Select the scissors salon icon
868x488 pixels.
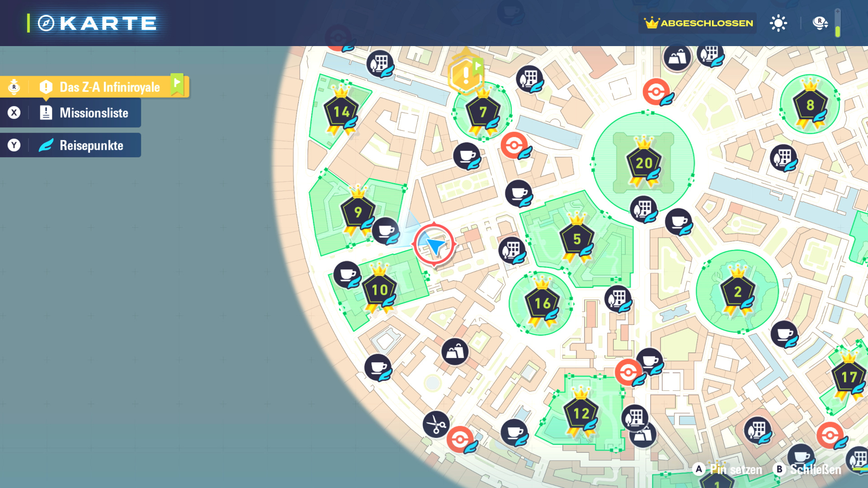[x=436, y=424]
